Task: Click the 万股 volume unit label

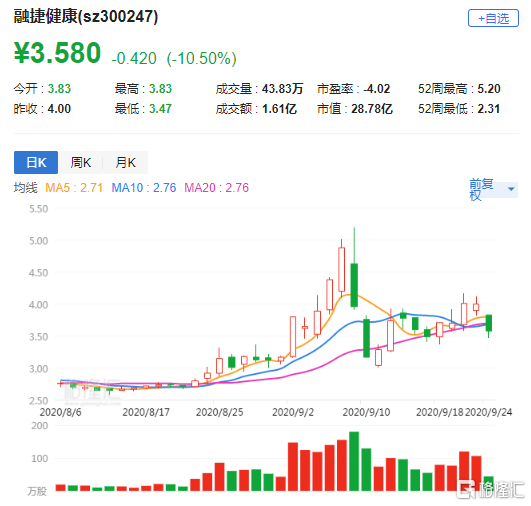Action: pyautogui.click(x=37, y=491)
